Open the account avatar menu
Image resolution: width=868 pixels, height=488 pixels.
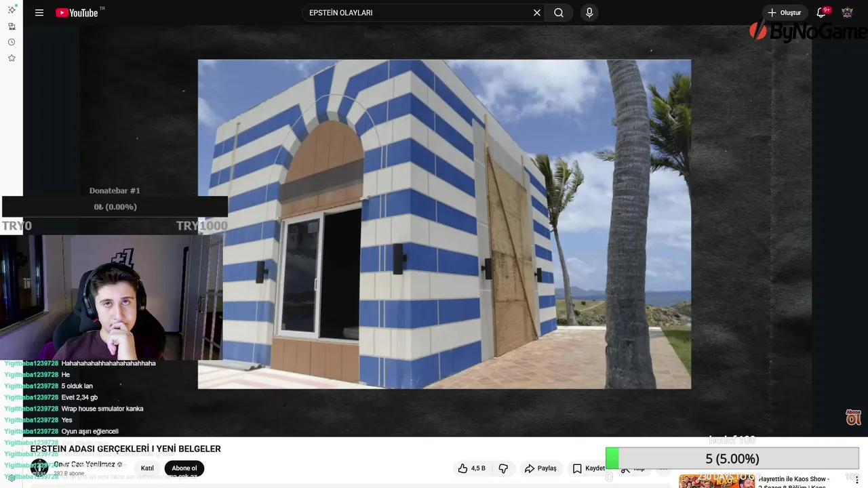click(847, 13)
